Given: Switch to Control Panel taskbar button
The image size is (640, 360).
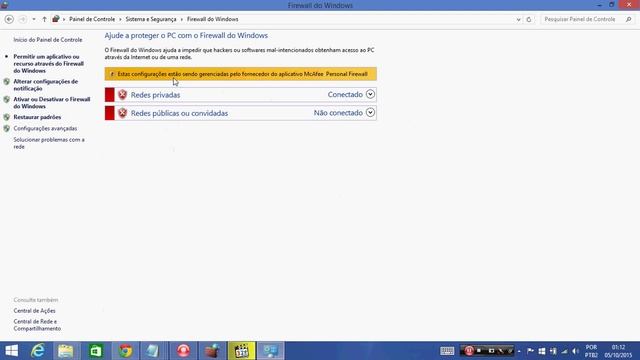Looking at the screenshot, I should click(271, 351).
